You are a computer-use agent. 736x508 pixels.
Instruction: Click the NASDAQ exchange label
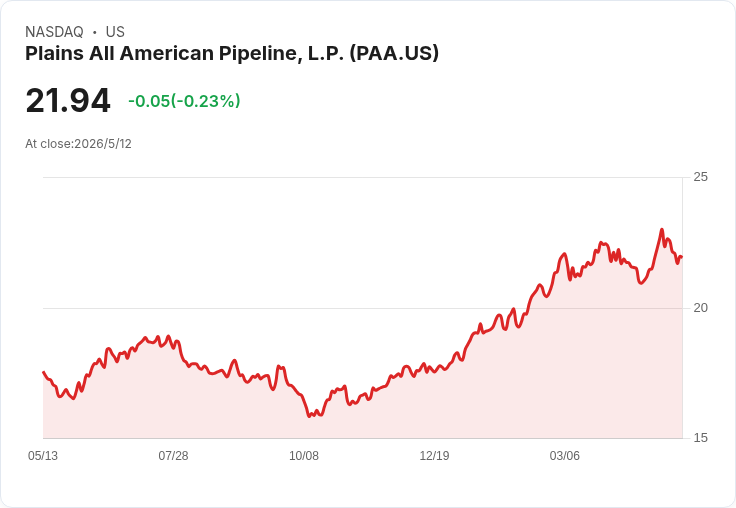(54, 32)
